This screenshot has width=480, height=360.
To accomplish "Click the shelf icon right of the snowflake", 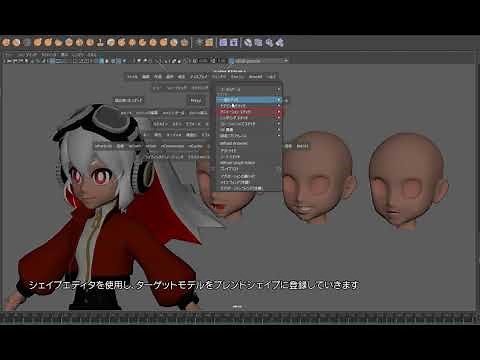I will click(x=209, y=43).
